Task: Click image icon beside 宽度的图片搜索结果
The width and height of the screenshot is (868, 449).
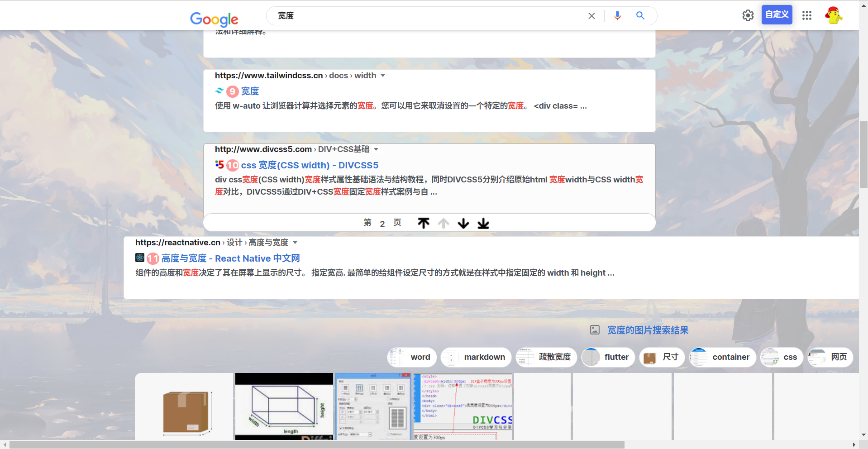Action: [595, 330]
